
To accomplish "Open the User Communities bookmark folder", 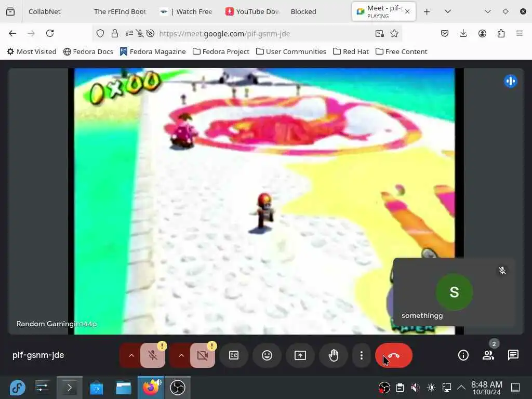I will point(291,51).
